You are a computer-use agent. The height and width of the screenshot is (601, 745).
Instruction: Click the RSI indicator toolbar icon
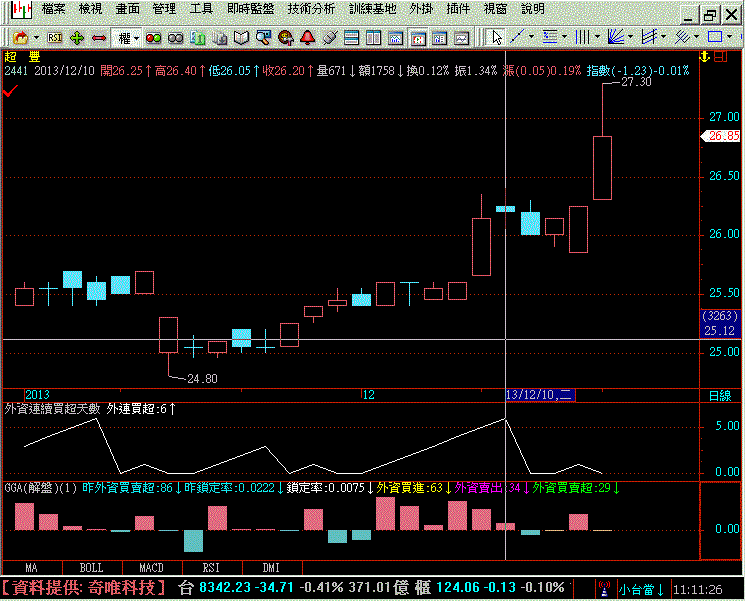[x=54, y=38]
